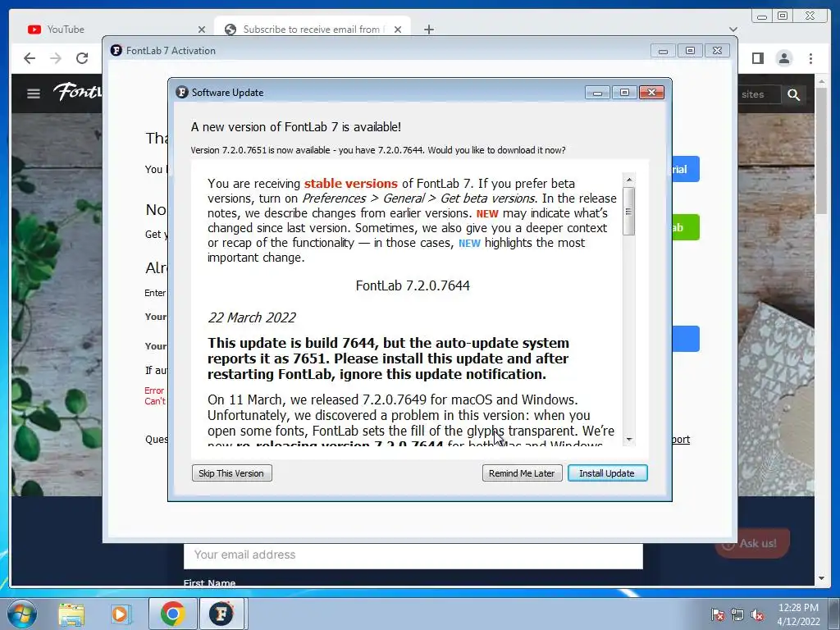840x630 pixels.
Task: Click the website search magnifier icon
Action: pos(794,95)
